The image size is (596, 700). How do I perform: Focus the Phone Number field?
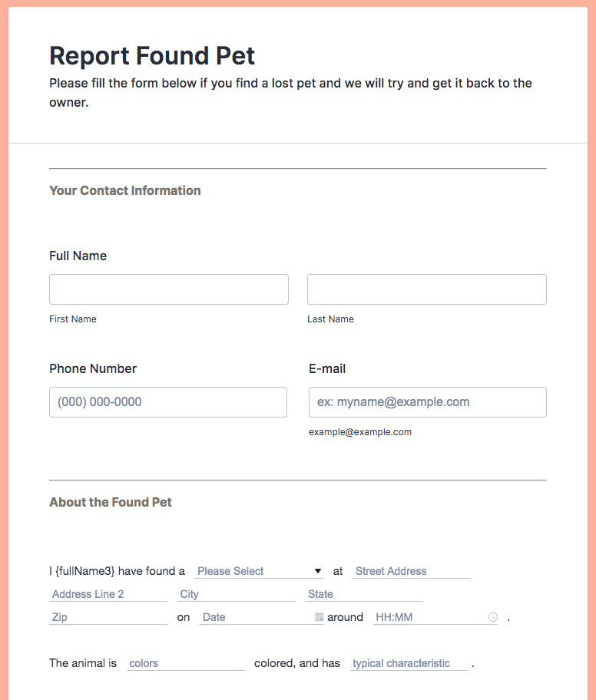pyautogui.click(x=168, y=402)
